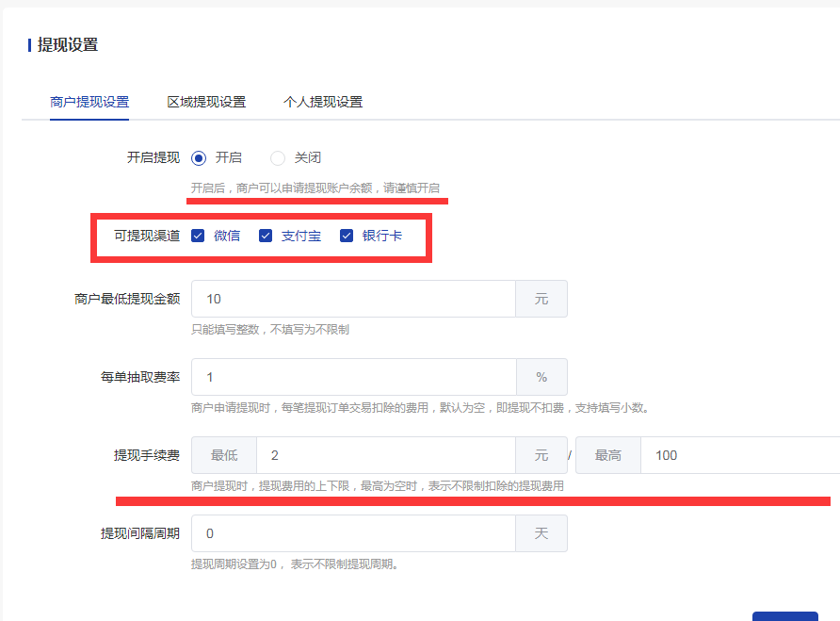This screenshot has width=840, height=621.
Task: Click the 商户最低提现金额 input field
Action: (353, 299)
